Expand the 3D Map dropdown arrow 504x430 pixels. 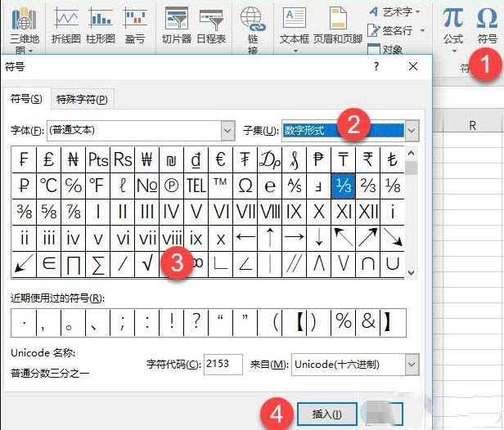pyautogui.click(x=31, y=51)
